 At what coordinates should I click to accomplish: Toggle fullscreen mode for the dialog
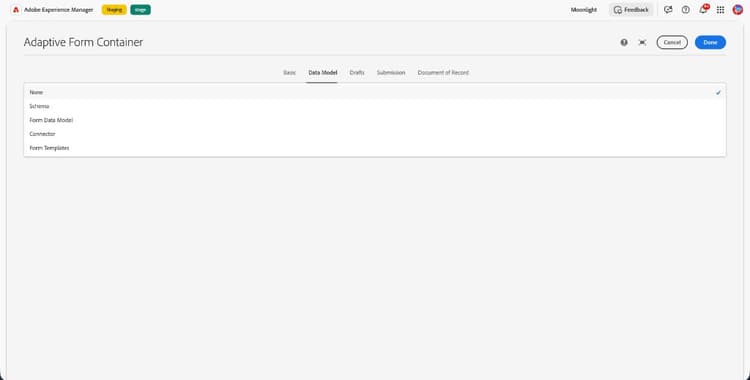pos(642,43)
